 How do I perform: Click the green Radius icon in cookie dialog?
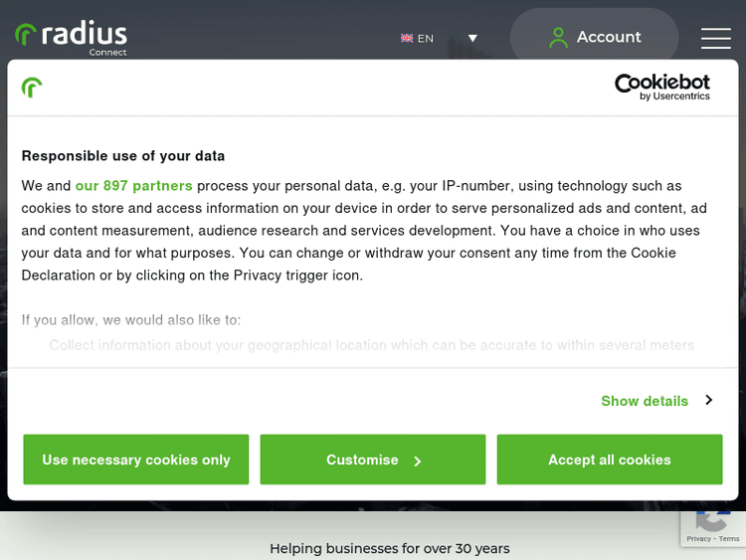tap(32, 88)
